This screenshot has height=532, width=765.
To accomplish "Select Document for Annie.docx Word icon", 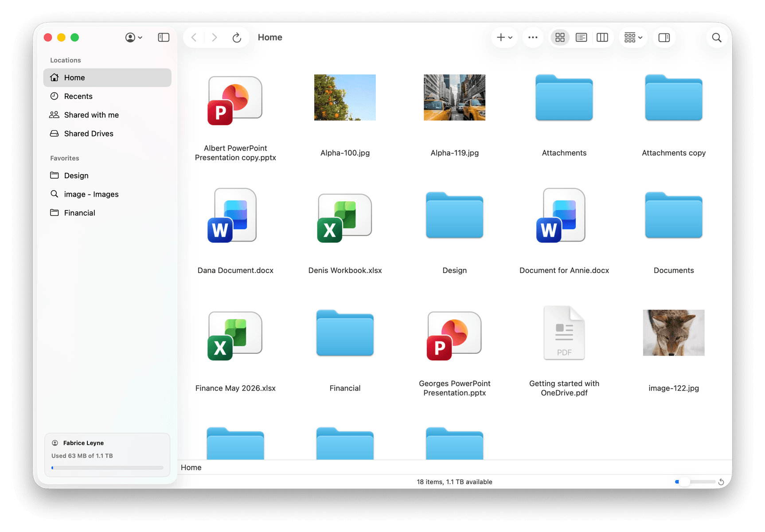I will 561,215.
